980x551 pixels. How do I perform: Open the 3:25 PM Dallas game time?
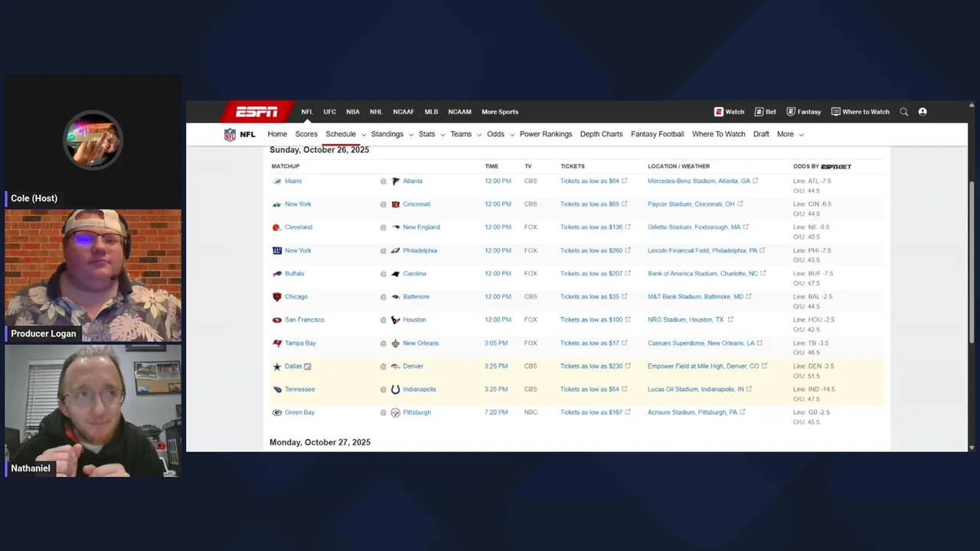(496, 367)
